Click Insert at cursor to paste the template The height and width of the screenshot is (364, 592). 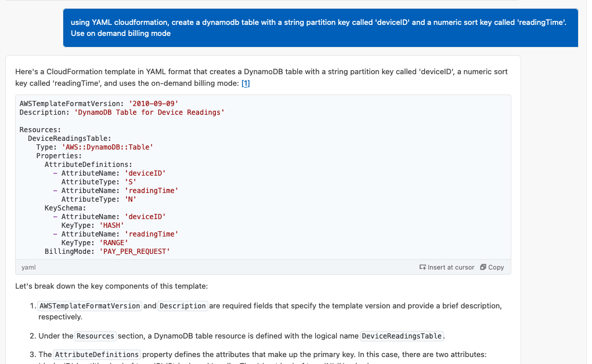pyautogui.click(x=447, y=267)
